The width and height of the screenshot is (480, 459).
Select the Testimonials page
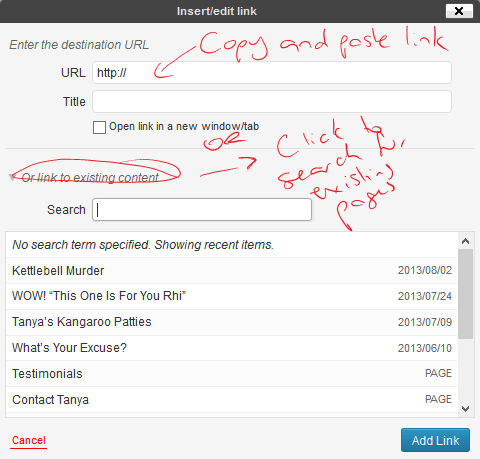(x=231, y=374)
